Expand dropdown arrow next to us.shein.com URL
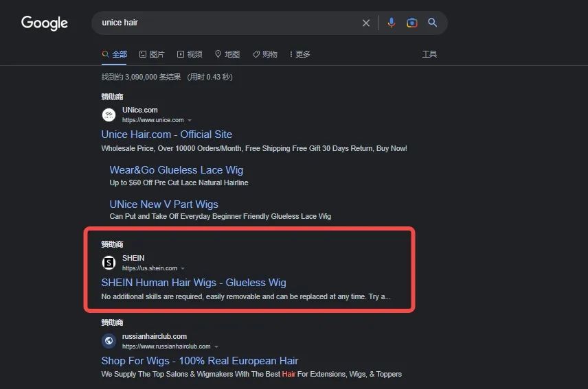The width and height of the screenshot is (588, 389). (183, 268)
